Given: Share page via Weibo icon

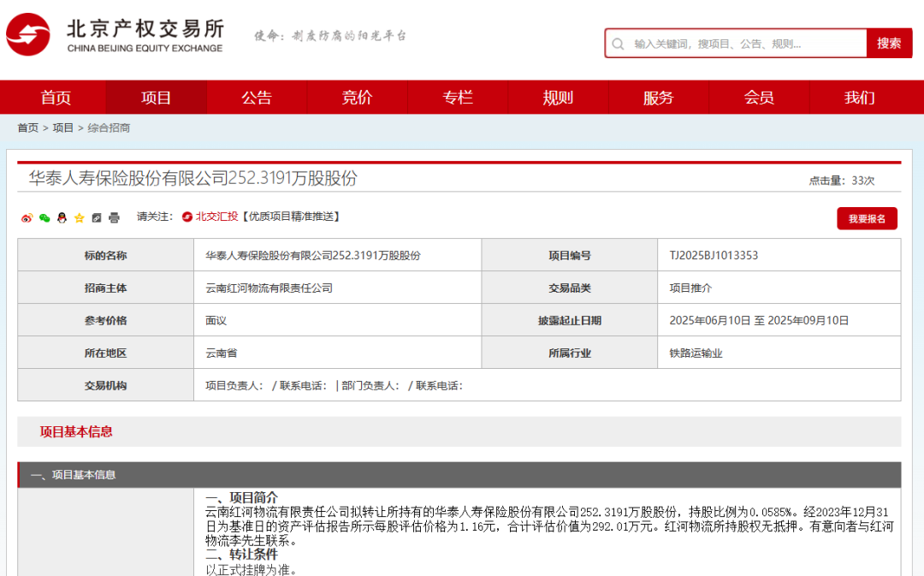Looking at the screenshot, I should tap(27, 217).
